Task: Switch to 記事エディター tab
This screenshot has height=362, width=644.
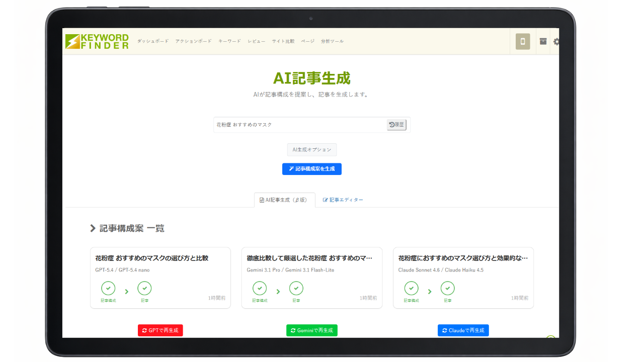Action: 343,200
